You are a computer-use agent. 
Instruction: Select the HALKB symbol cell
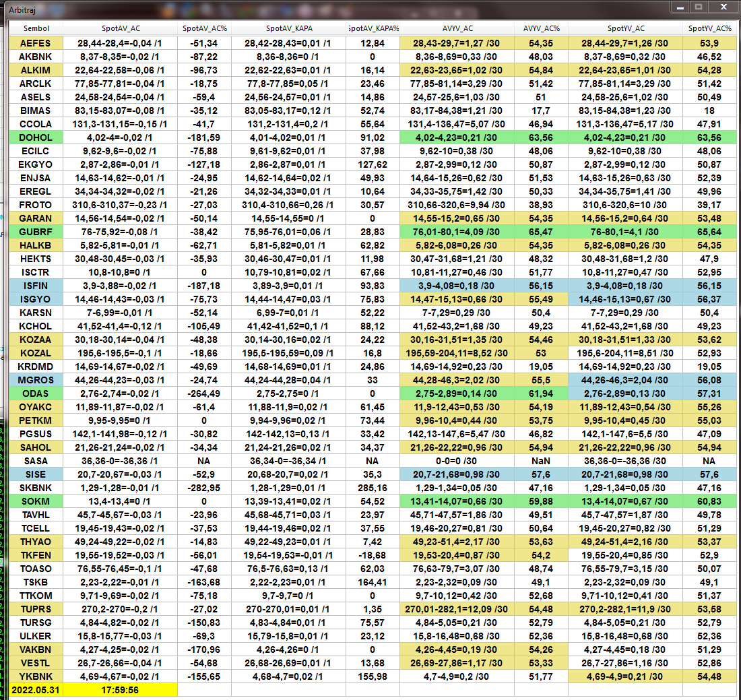pyautogui.click(x=36, y=245)
